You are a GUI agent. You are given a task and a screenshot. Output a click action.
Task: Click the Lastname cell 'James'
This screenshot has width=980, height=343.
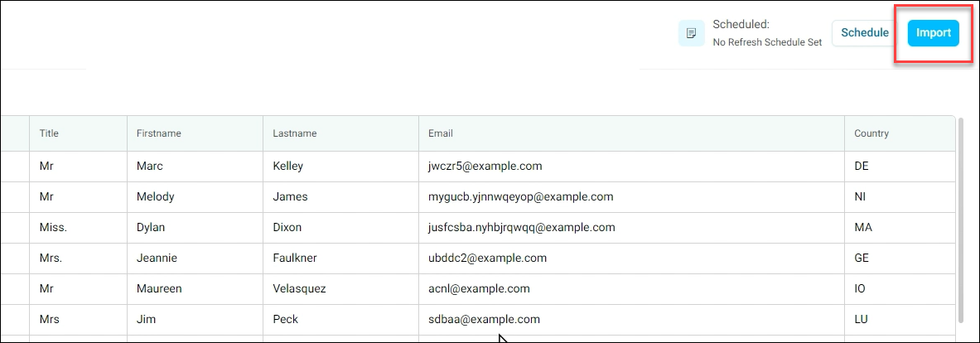[340, 197]
